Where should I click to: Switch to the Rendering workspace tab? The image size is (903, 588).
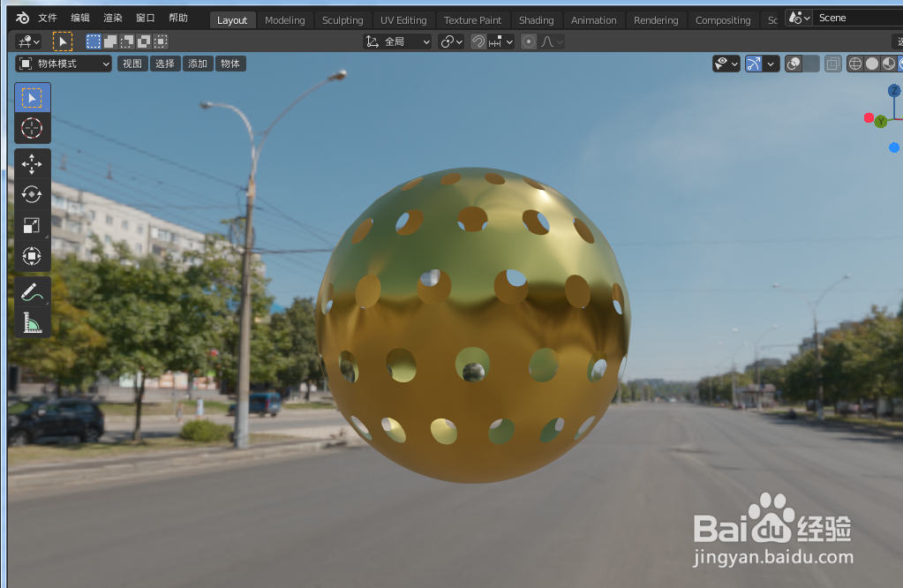tap(655, 20)
